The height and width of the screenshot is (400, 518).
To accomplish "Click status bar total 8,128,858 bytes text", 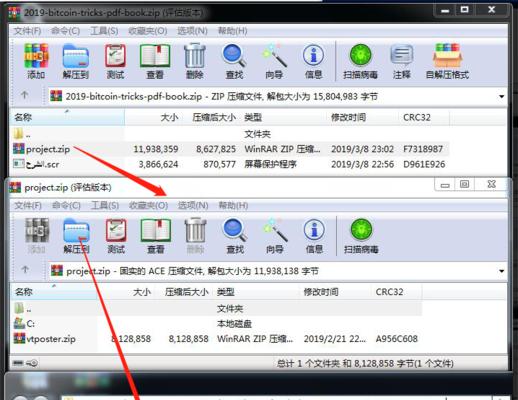I will tap(365, 363).
